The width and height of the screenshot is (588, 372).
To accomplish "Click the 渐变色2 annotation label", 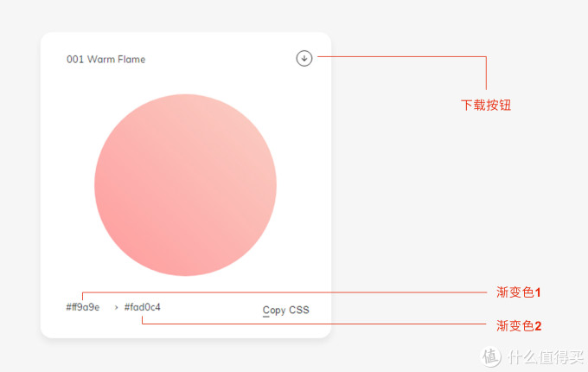I will click(519, 325).
